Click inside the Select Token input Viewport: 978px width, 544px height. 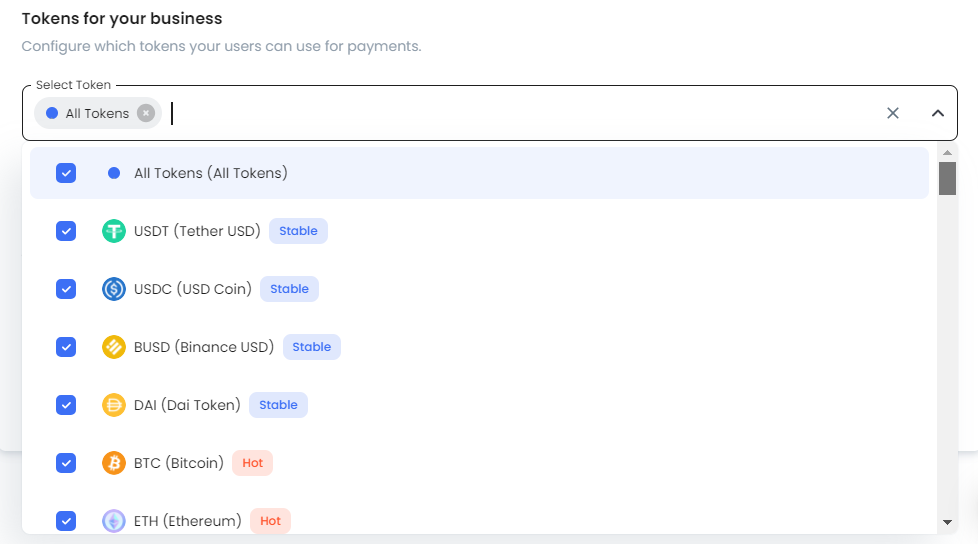pos(500,113)
